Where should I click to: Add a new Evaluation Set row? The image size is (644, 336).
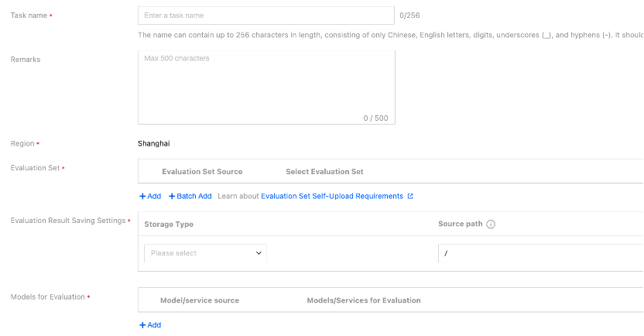(150, 197)
